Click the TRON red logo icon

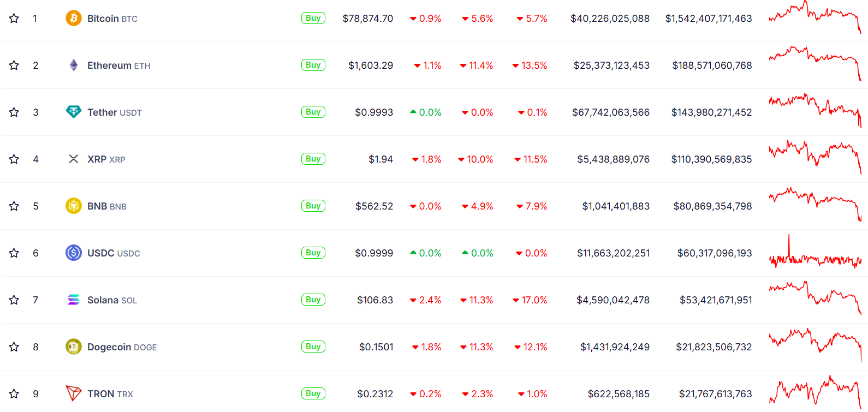(74, 393)
